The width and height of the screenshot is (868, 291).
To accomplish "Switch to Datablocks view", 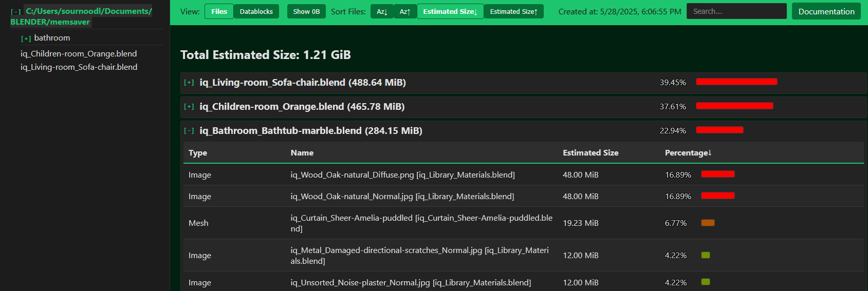I will tap(256, 11).
